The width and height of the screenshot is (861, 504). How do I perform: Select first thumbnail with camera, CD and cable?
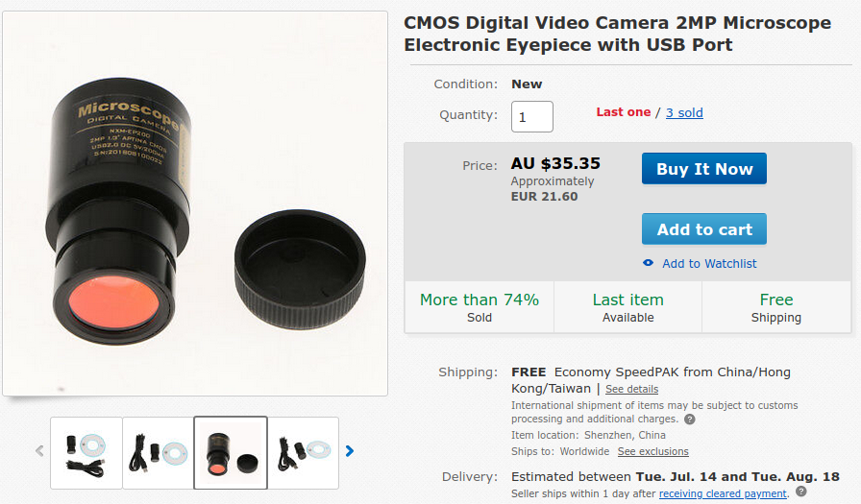[x=86, y=452]
